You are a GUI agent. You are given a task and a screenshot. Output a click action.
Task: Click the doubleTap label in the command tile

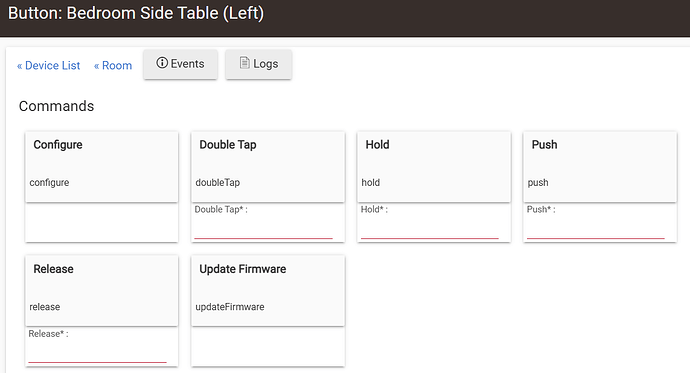pyautogui.click(x=217, y=183)
